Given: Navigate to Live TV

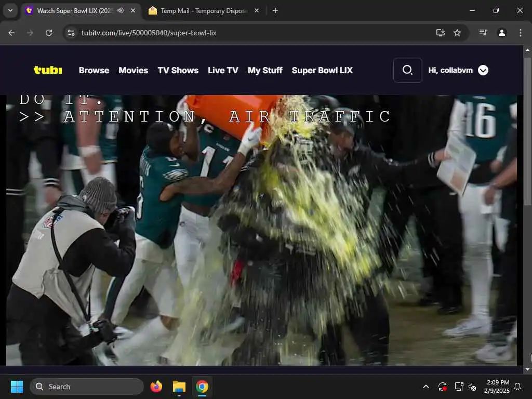Looking at the screenshot, I should tap(223, 70).
